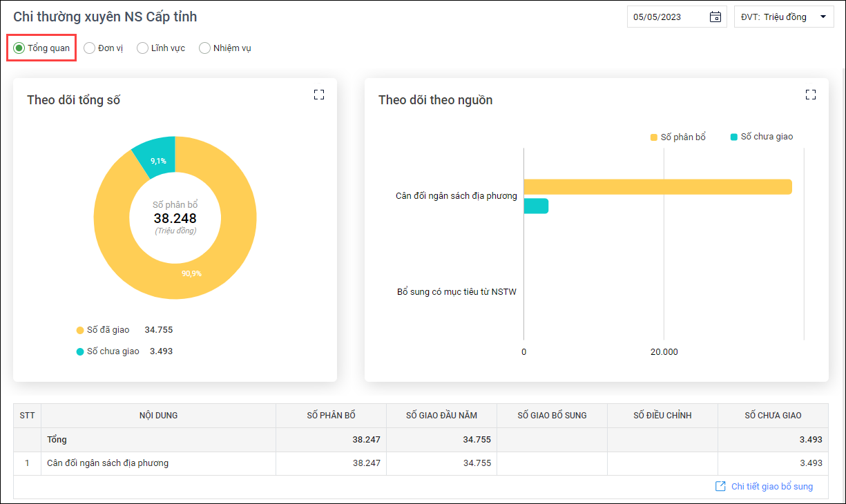Screen dimensions: 846x504
Task: Expand the 'Theo dõi tổng số' chart fullscreen
Action: click(318, 95)
